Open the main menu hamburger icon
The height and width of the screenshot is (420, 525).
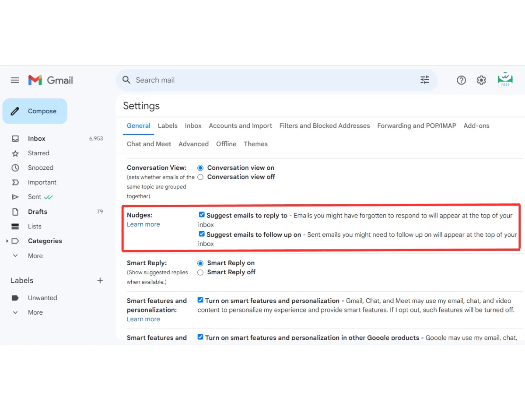pos(15,80)
